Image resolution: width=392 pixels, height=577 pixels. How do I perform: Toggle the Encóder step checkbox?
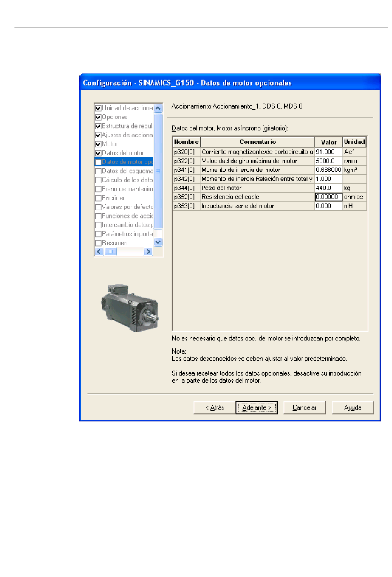click(98, 198)
